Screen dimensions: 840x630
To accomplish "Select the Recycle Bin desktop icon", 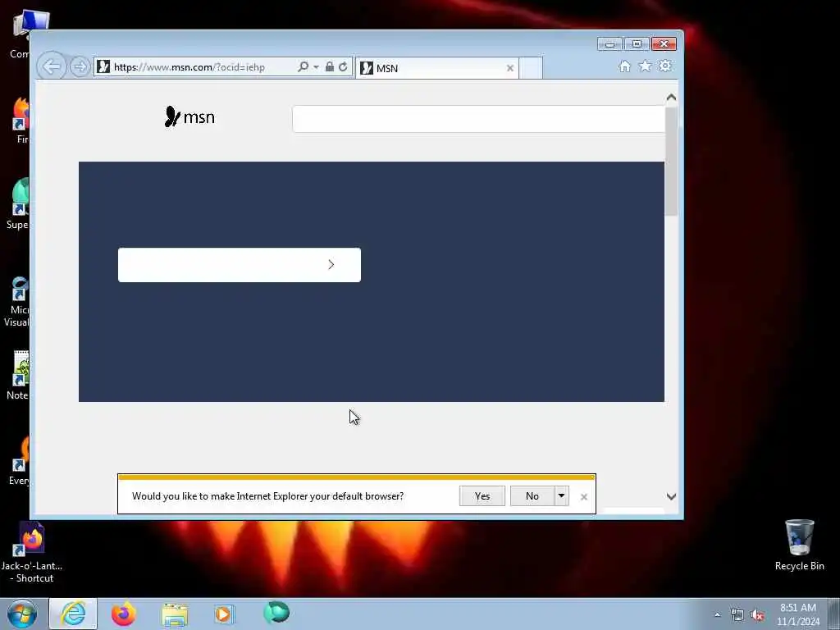I will [799, 545].
